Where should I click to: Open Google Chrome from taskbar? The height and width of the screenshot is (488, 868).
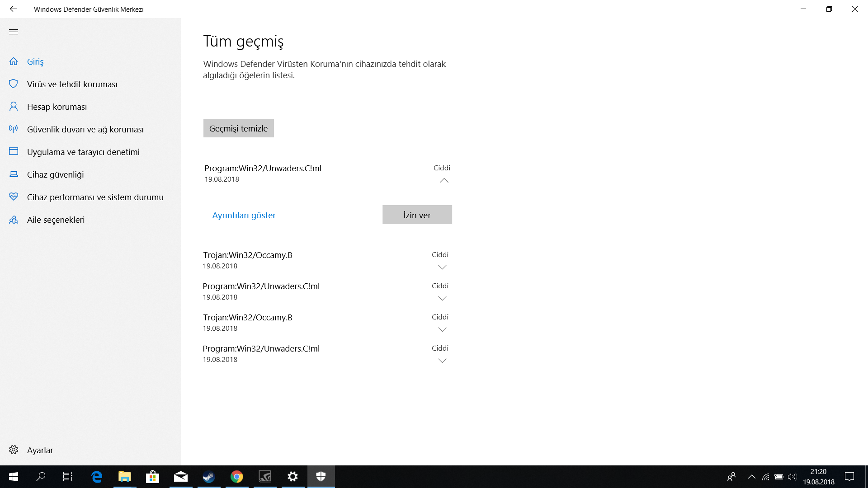[x=237, y=477]
